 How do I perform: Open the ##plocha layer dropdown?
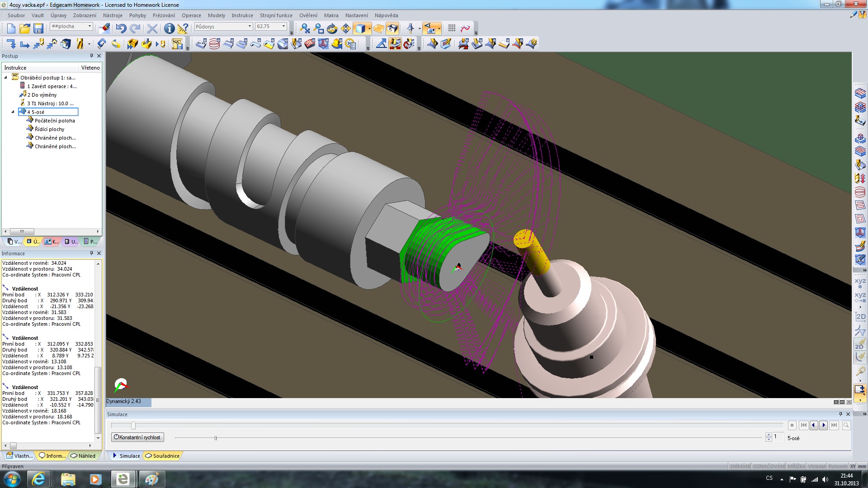pos(90,27)
